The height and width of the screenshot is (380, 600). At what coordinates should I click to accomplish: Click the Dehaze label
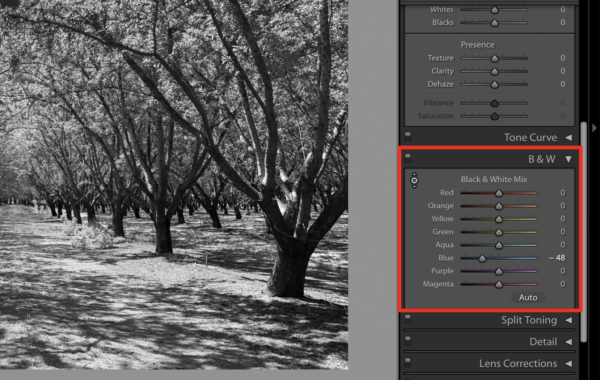pyautogui.click(x=440, y=84)
